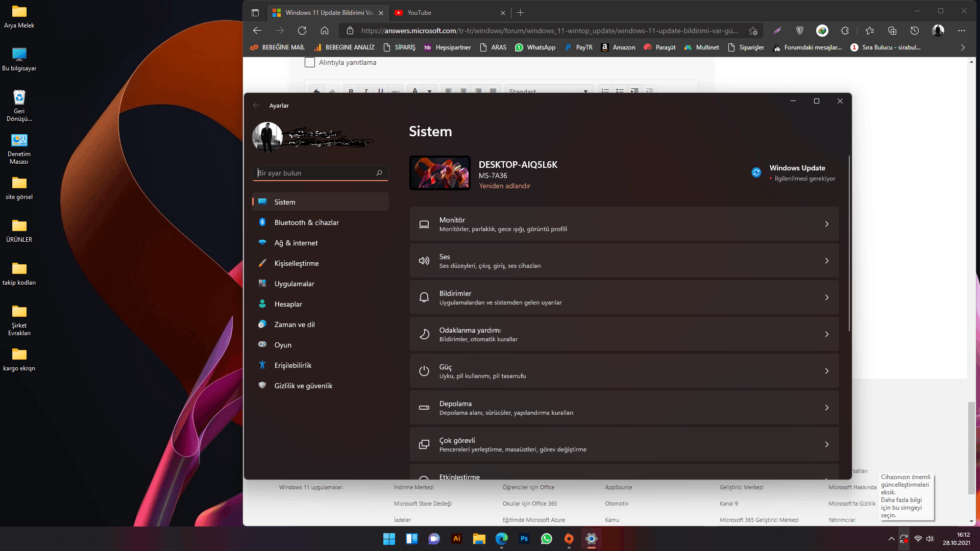Click the desktop wallpaper preview thumbnail
Viewport: 980px width, 551px height.
click(x=440, y=173)
